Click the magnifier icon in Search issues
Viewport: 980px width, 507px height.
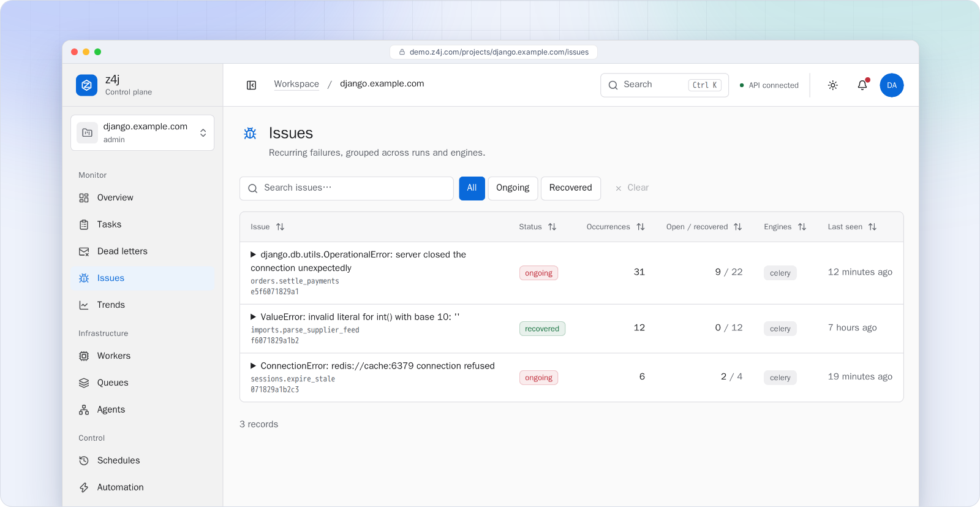pyautogui.click(x=252, y=188)
